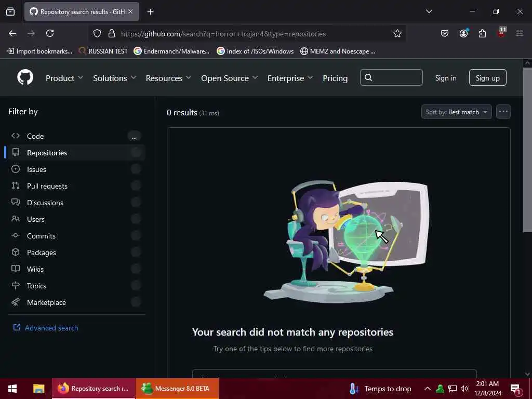Click the taskbar clock showing 2:01 AM
Viewport: 532px width, 399px height.
pos(487,389)
